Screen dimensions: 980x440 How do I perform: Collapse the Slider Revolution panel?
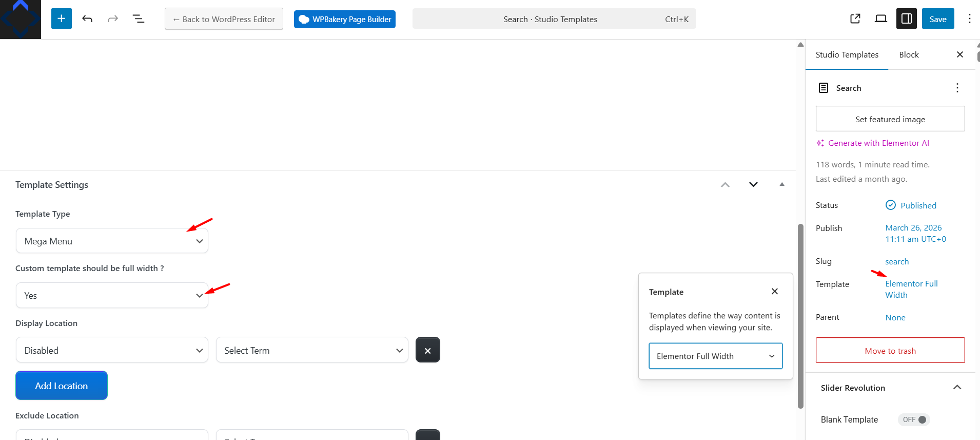957,388
